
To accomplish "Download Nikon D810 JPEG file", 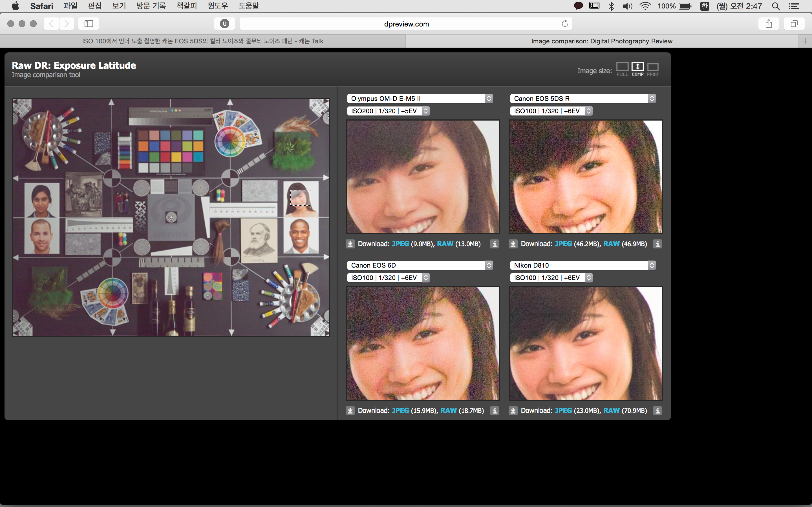I will point(563,410).
